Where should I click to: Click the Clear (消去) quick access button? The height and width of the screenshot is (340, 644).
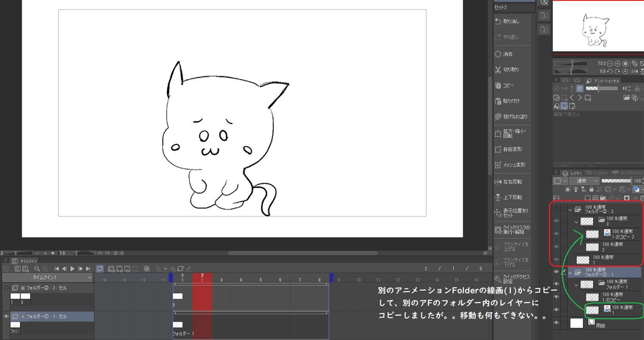click(x=512, y=54)
